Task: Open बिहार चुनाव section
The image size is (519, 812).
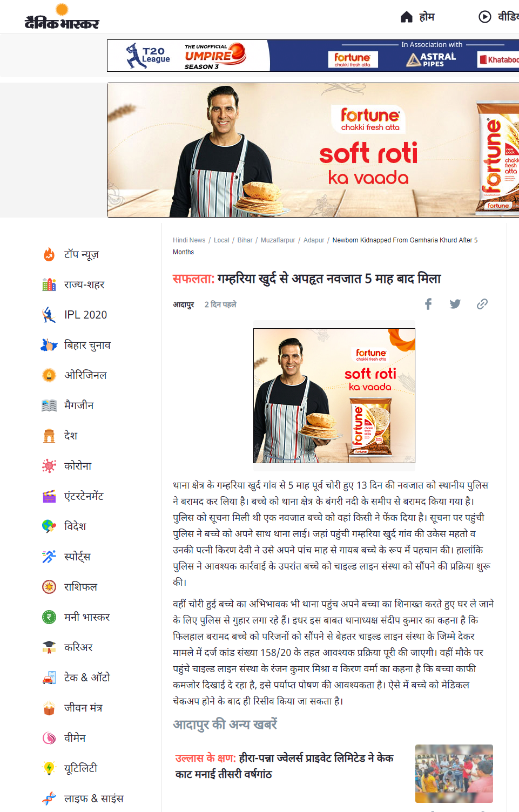Action: [x=87, y=345]
